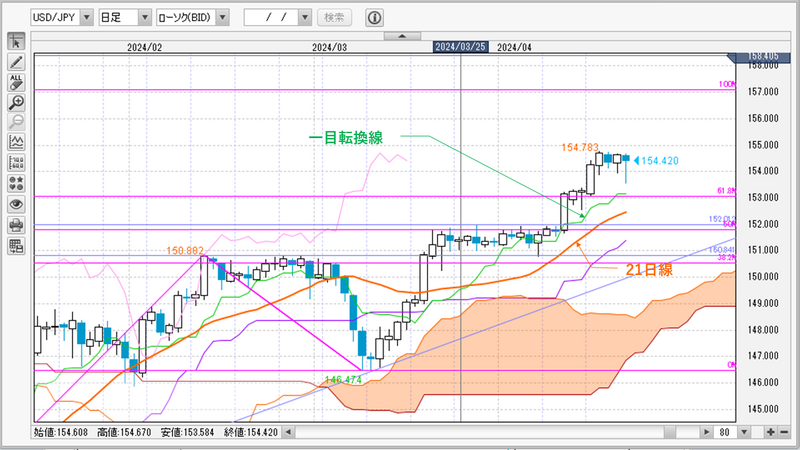Viewport: 800px width, 450px height.
Task: Click the 始値:154.608 status value
Action: point(61,433)
